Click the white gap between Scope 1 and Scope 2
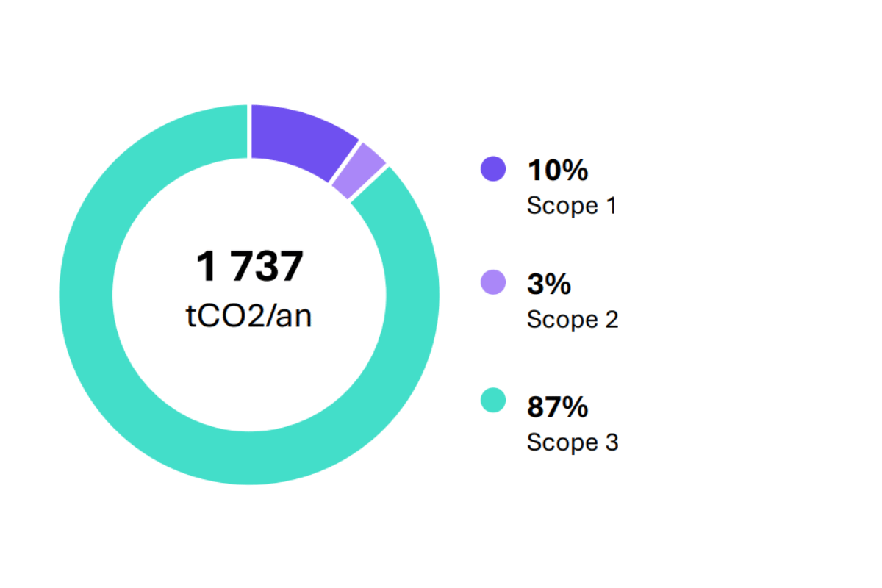 pos(345,160)
